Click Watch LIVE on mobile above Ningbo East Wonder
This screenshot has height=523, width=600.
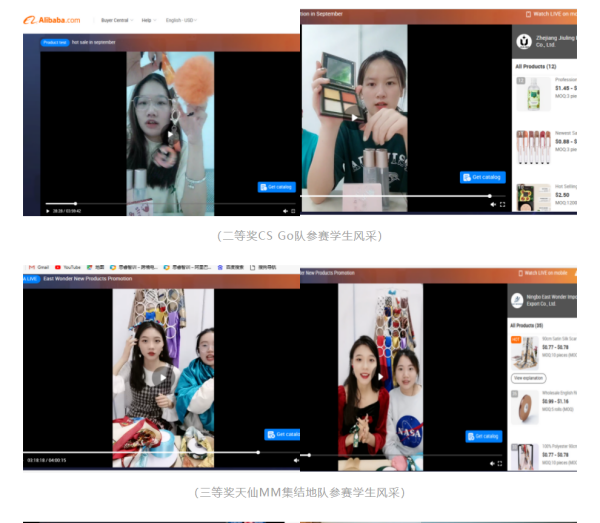[543, 273]
